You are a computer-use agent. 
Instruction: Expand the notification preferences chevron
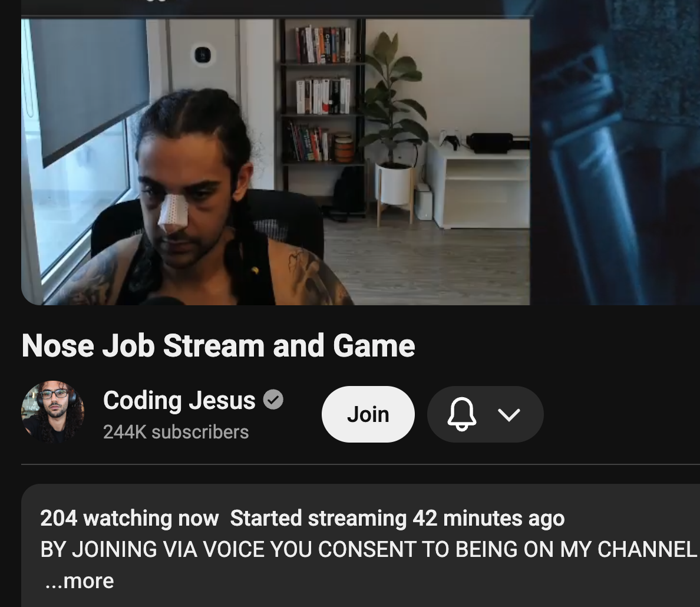[x=509, y=415]
